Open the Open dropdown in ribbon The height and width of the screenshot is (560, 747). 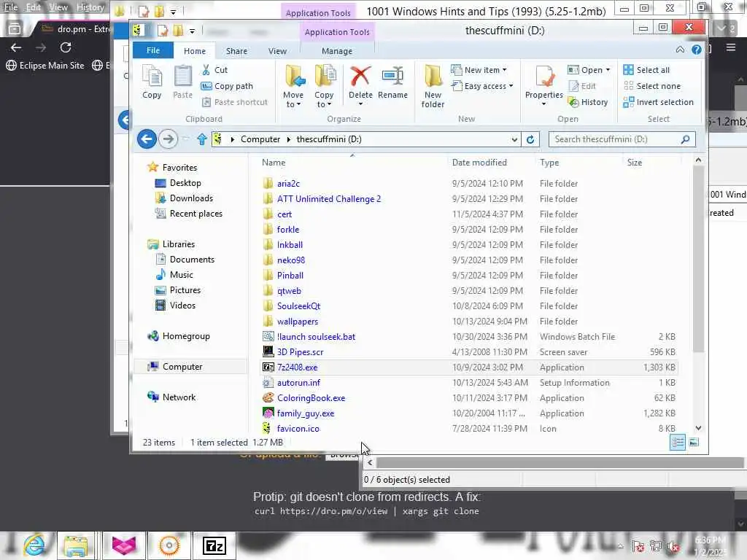(589, 70)
